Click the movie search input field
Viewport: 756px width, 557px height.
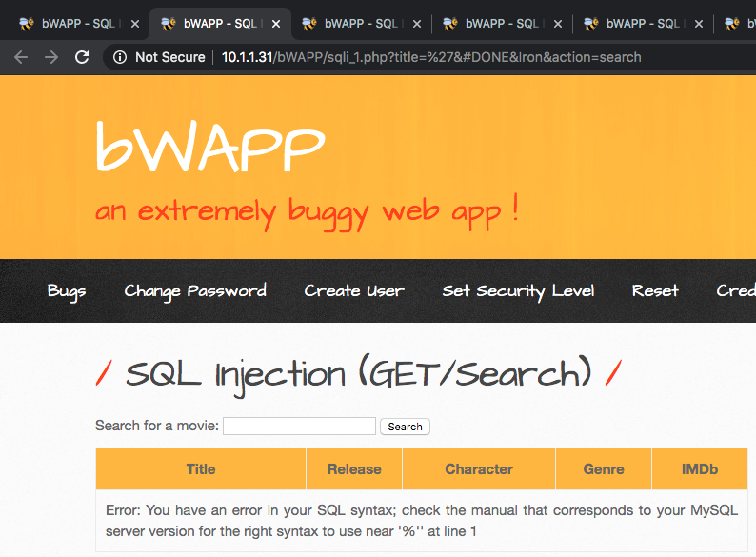click(299, 427)
